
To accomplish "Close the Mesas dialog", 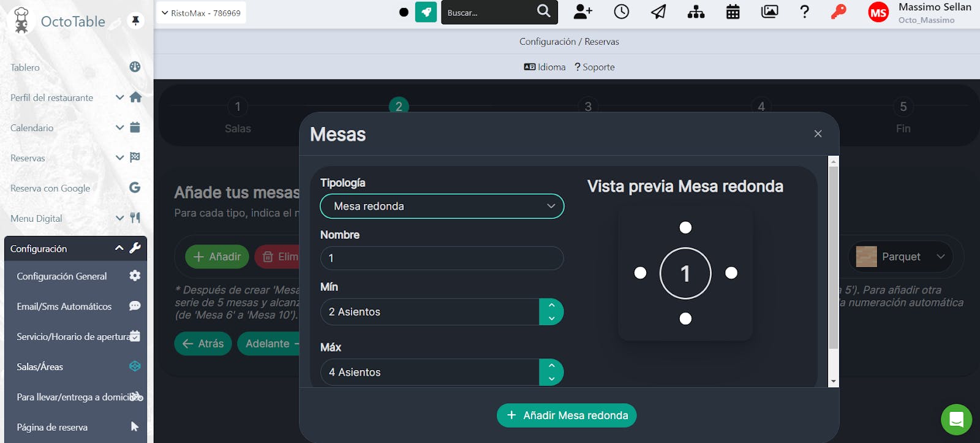I will tap(818, 134).
